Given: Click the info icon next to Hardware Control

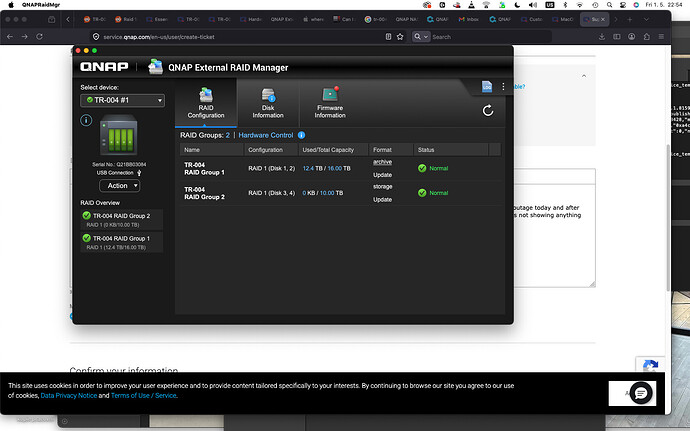Looking at the screenshot, I should point(301,135).
